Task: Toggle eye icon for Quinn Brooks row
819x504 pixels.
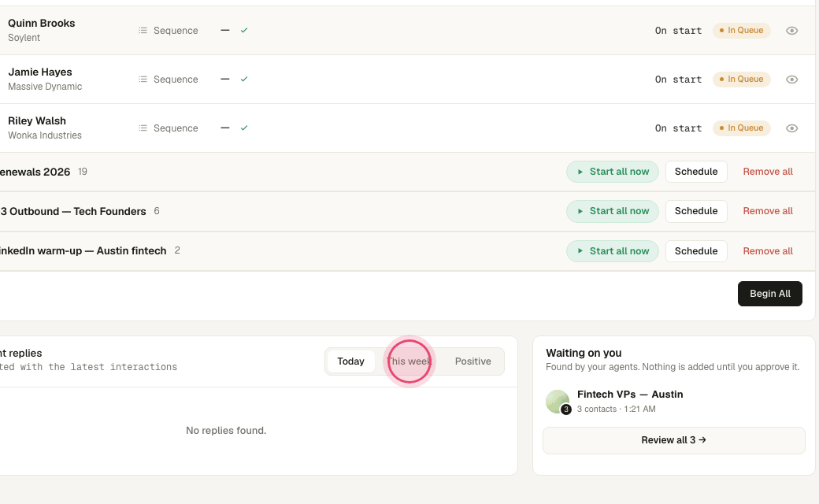Action: (x=792, y=31)
